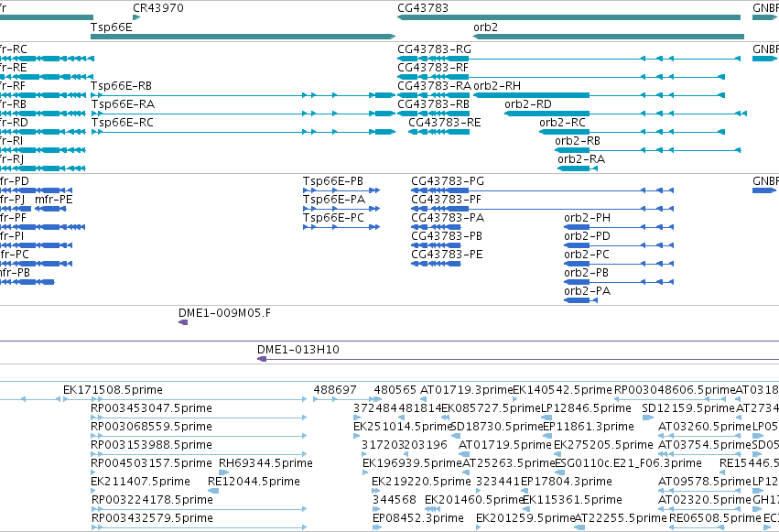Open EST ESG0110c.E21_F06.3prime
This screenshot has width=779, height=532.
click(628, 463)
